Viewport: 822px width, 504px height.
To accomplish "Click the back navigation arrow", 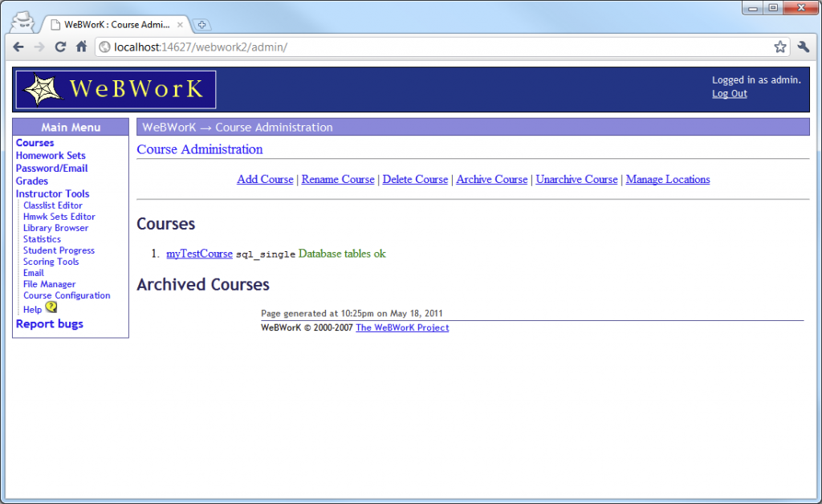I will pos(18,47).
